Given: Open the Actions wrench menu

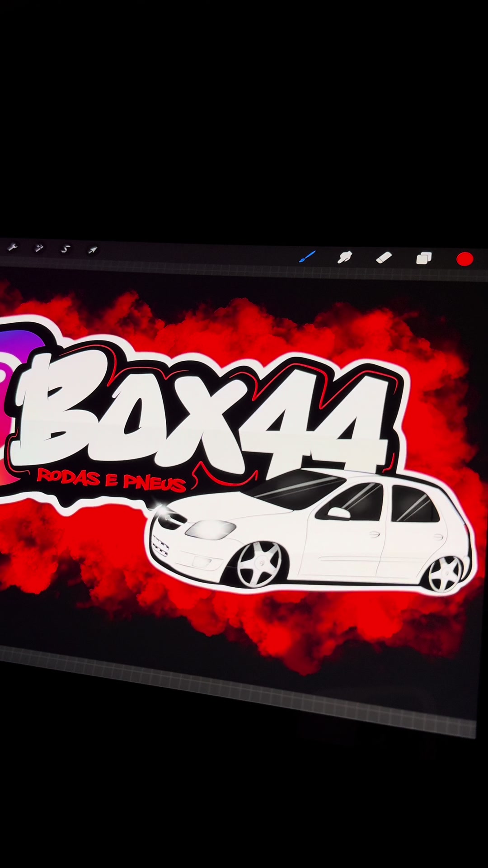Looking at the screenshot, I should click(12, 247).
